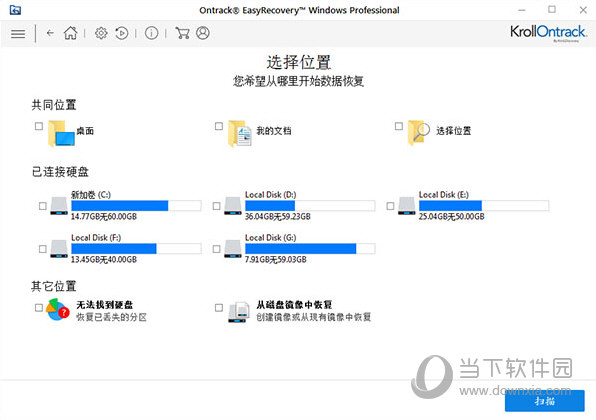Click the 7.91GB无59.03GB text
This screenshot has height=420, width=596.
coord(276,260)
